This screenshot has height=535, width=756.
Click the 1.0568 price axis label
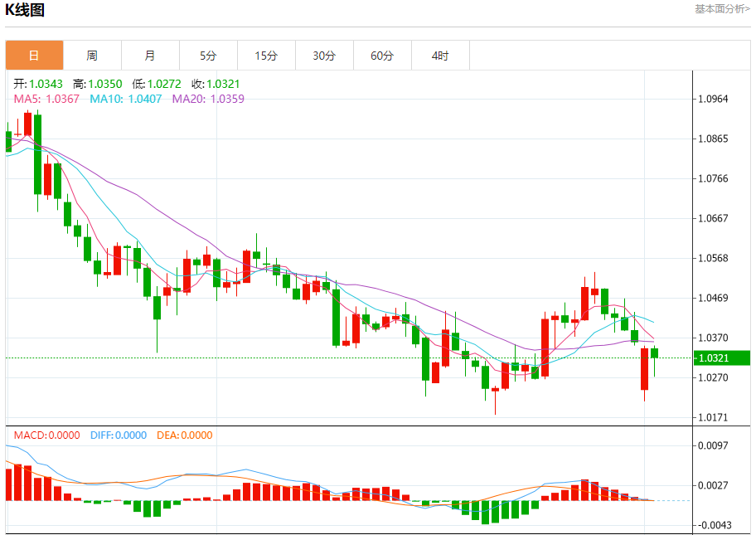click(713, 258)
